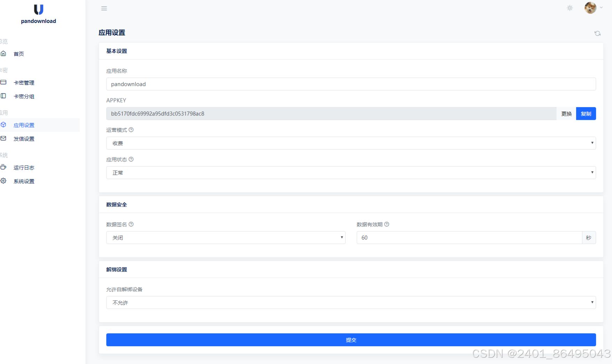The height and width of the screenshot is (364, 612).
Task: Click the pandownload logo icon
Action: 39,9
